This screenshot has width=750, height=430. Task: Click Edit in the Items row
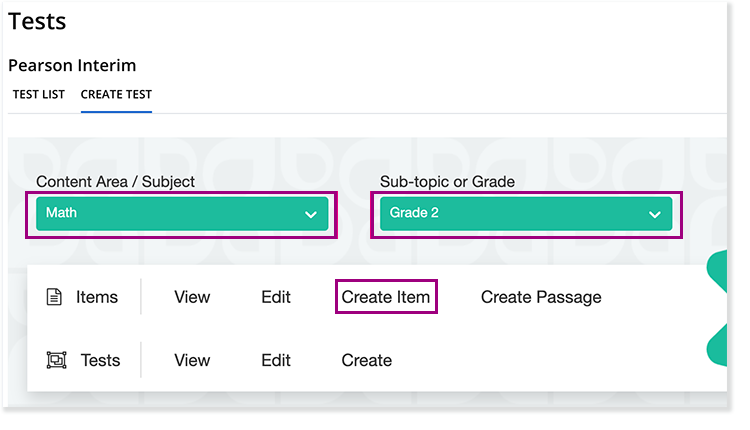[x=276, y=297]
